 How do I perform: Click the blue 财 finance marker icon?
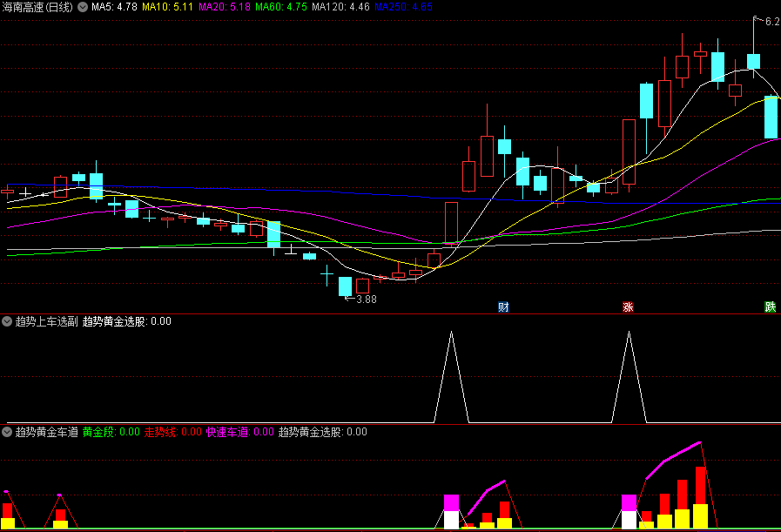coord(503,306)
